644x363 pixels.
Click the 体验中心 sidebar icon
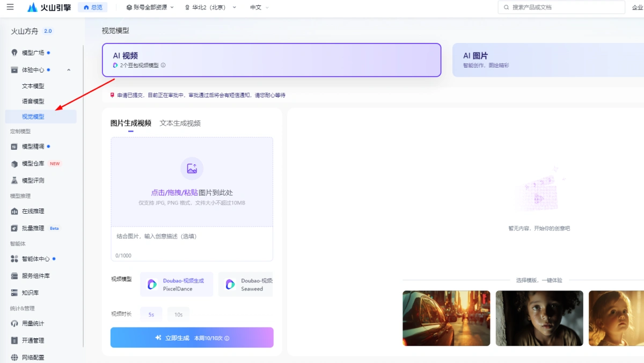tap(14, 70)
